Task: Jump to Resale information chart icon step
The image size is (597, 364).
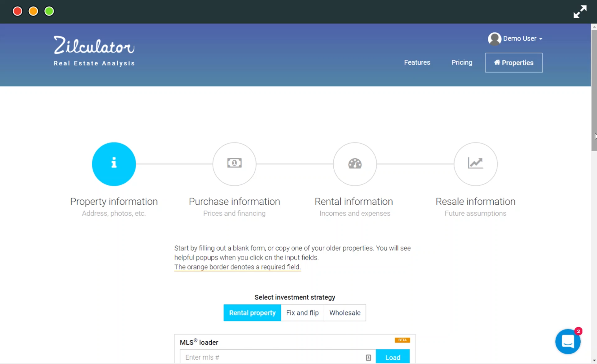Action: coord(475,164)
